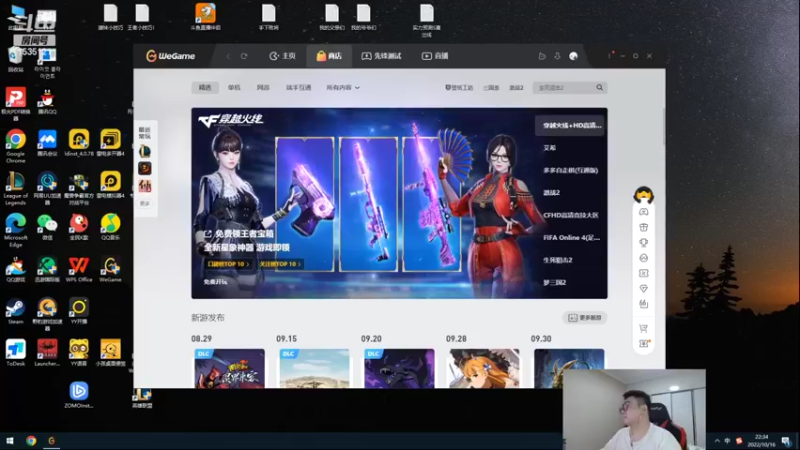Open ZOMOInst desktop shortcut
800x450 pixels.
click(79, 395)
